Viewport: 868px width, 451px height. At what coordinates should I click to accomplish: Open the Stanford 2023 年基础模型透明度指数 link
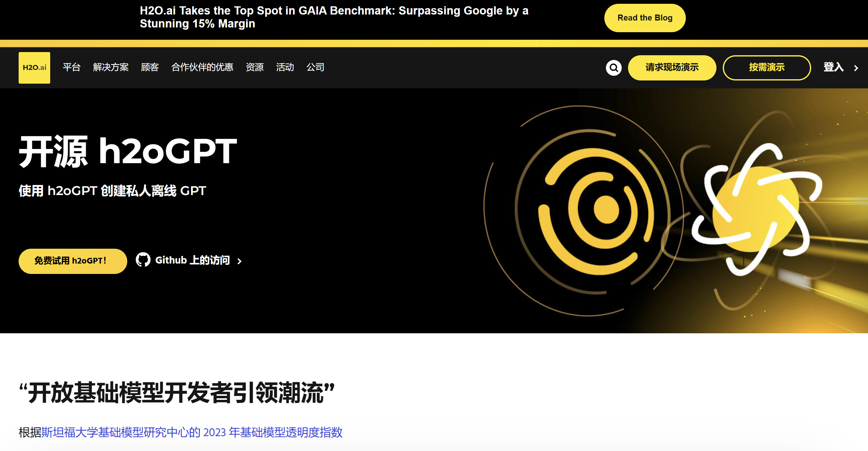pos(192,432)
